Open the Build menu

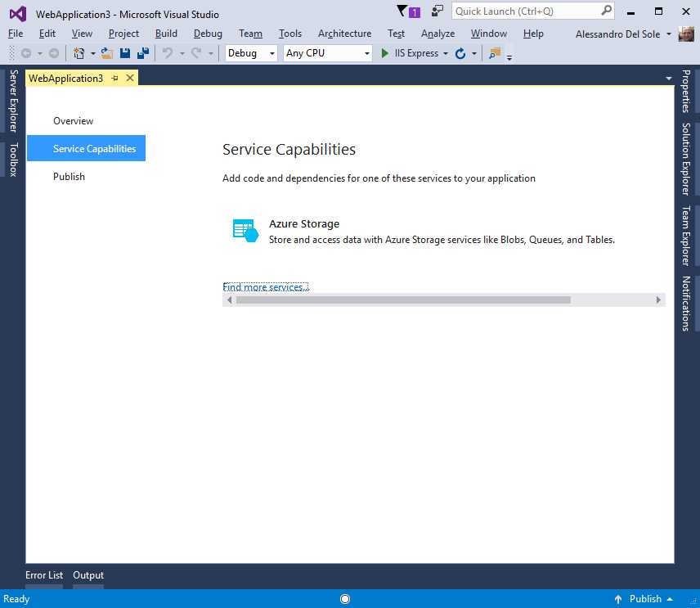click(x=166, y=34)
